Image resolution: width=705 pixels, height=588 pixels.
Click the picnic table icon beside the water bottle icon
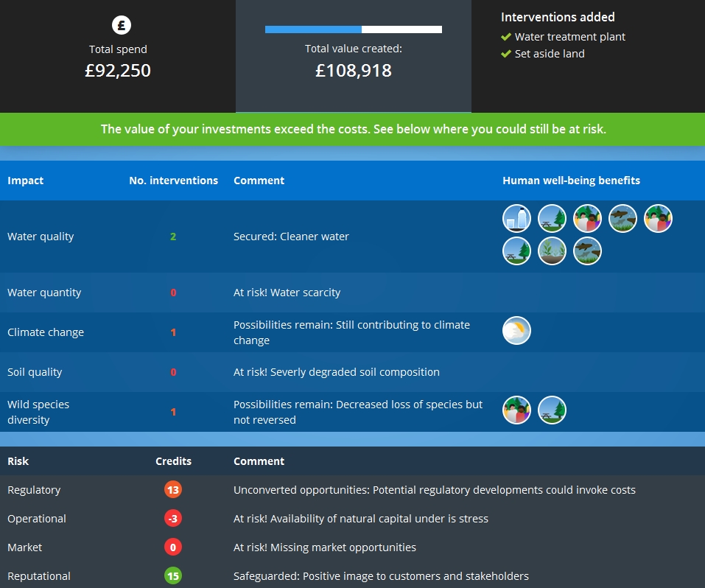tap(552, 219)
